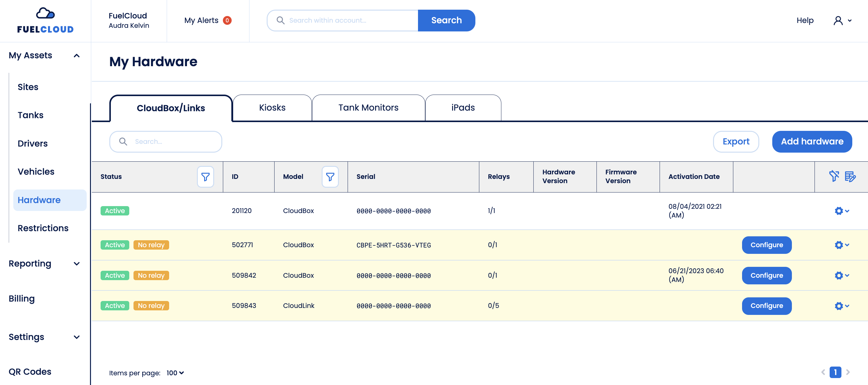Select Hardware in the sidebar
The height and width of the screenshot is (385, 868).
[50, 200]
